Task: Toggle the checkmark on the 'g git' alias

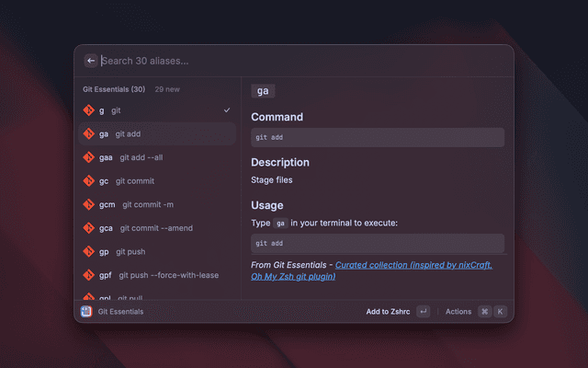Action: click(x=227, y=110)
